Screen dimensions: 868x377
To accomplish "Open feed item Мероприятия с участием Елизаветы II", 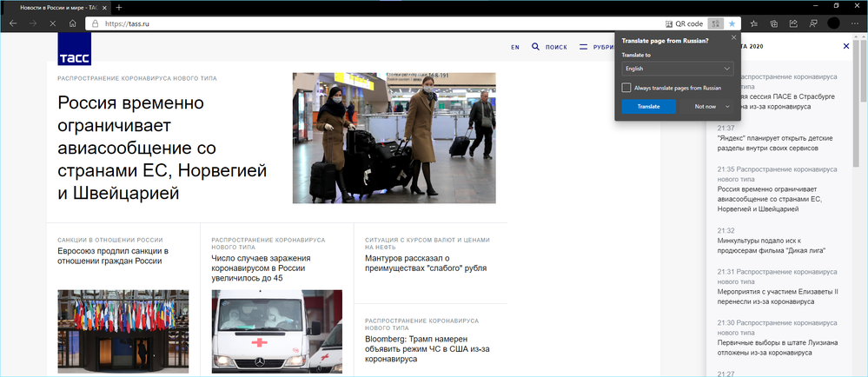I will point(778,297).
